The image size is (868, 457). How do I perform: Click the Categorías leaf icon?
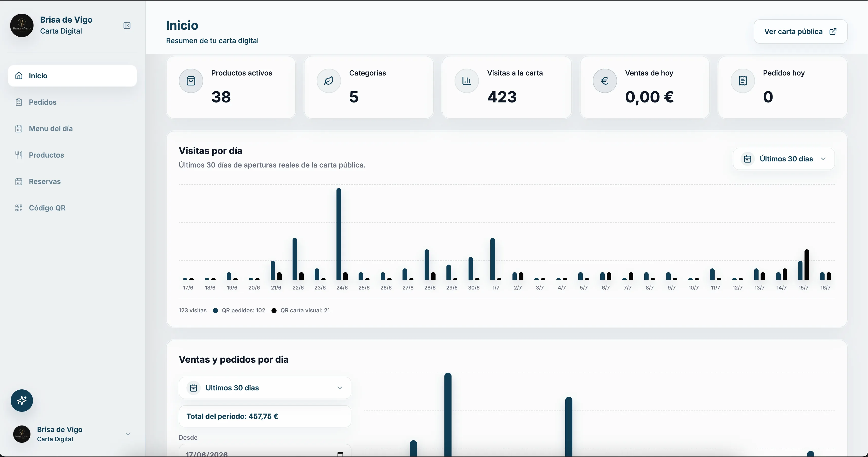329,81
